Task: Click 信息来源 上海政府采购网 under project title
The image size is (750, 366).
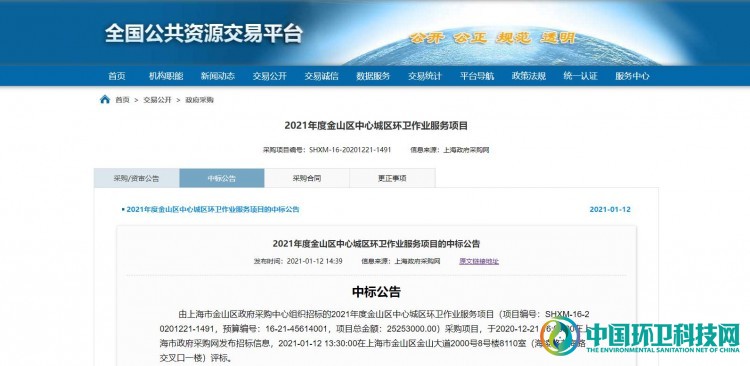Action: 449,150
